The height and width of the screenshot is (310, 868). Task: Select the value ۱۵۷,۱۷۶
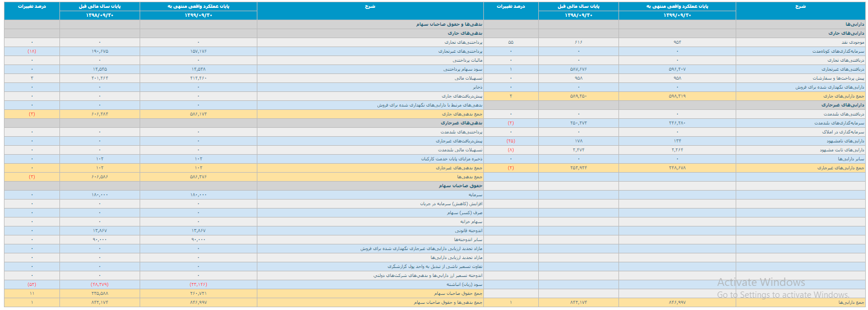coord(198,51)
